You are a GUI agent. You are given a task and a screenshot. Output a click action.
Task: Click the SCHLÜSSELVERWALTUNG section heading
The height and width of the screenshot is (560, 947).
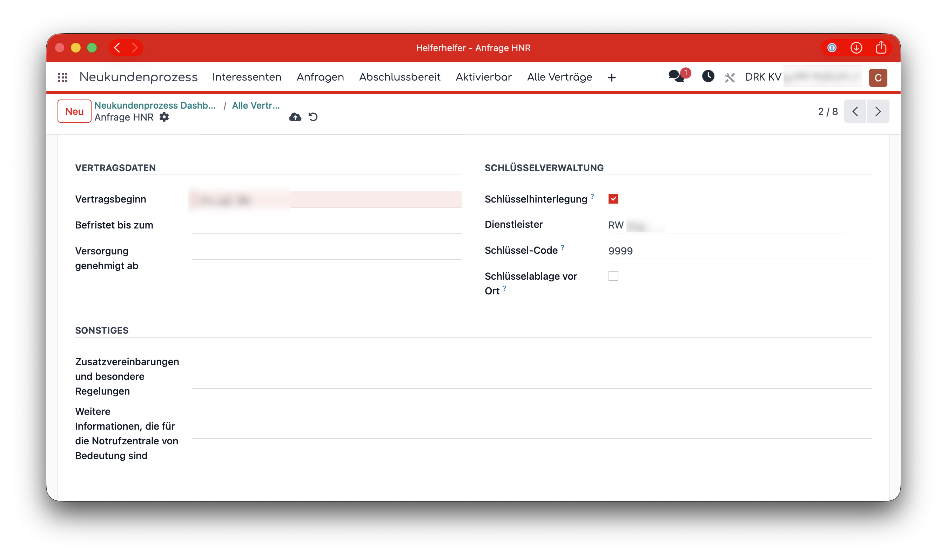pyautogui.click(x=544, y=168)
